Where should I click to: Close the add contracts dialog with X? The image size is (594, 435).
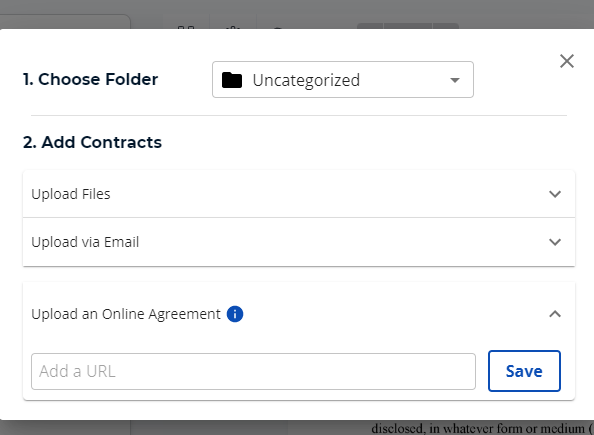(567, 61)
